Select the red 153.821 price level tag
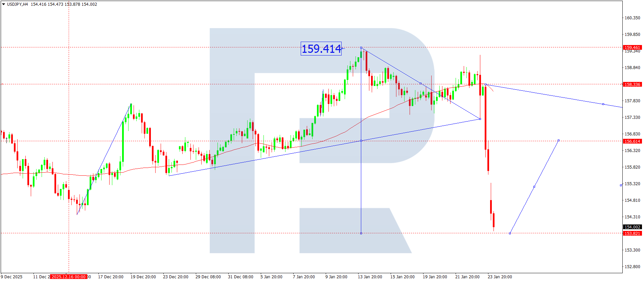The height and width of the screenshot is (281, 644). tap(632, 233)
